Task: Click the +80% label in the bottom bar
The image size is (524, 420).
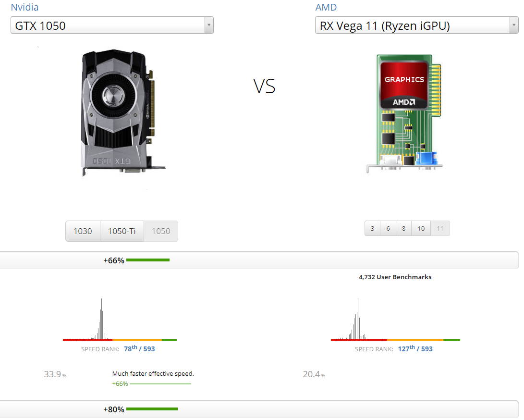Action: coord(114,409)
